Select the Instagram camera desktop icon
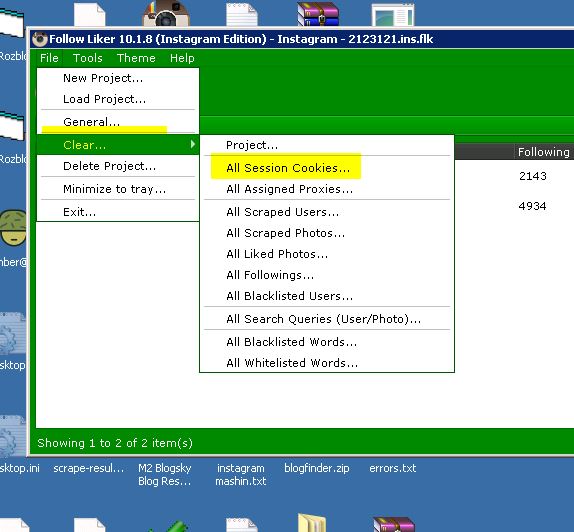The width and height of the screenshot is (574, 532). coord(166,13)
